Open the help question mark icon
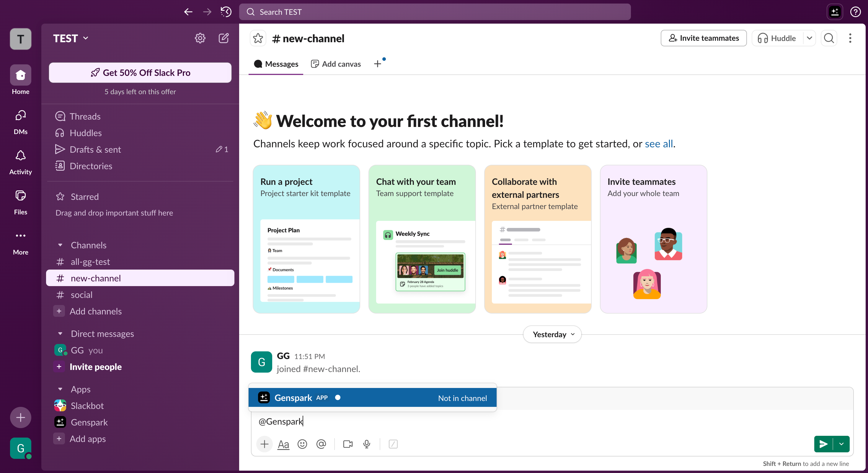The image size is (868, 473). 855,12
